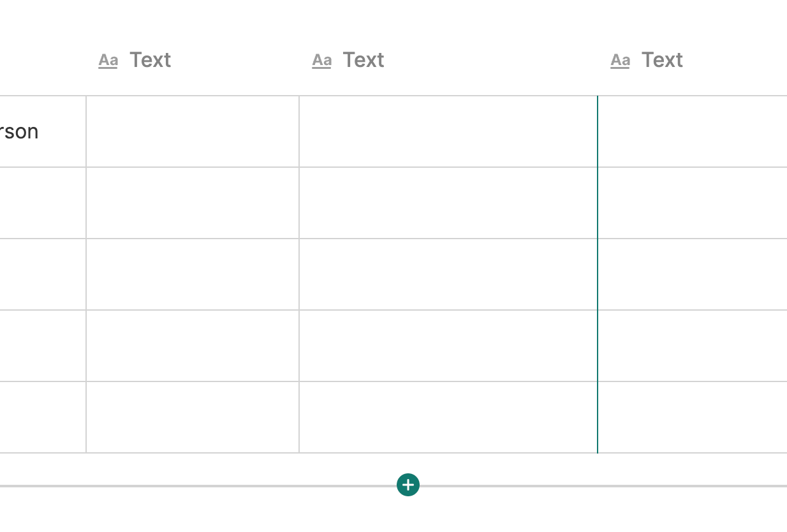Viewport: 787px width, 532px height.
Task: Choose fourth-row cell in the leftmost Text column
Action: (193, 346)
